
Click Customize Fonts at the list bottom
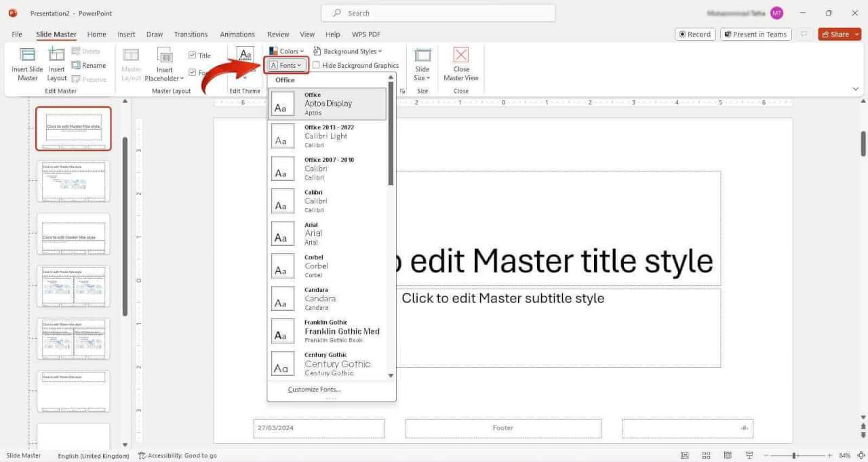pos(314,389)
